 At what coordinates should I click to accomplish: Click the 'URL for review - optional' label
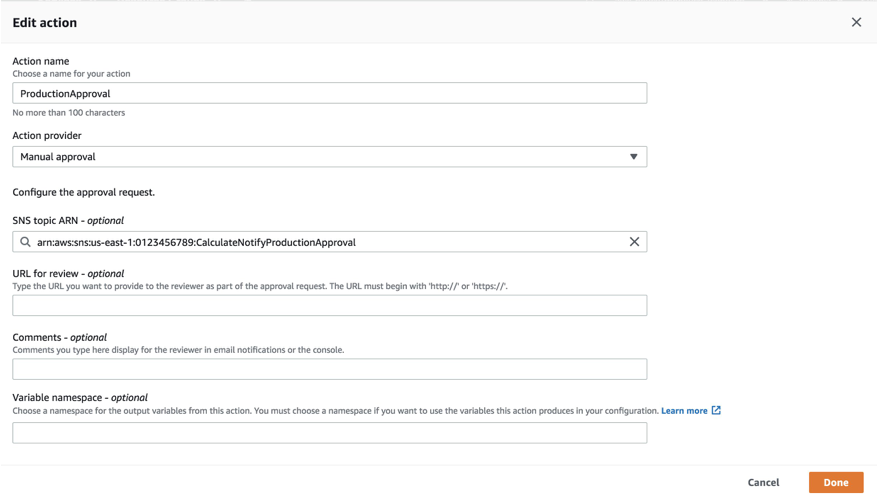click(x=68, y=273)
